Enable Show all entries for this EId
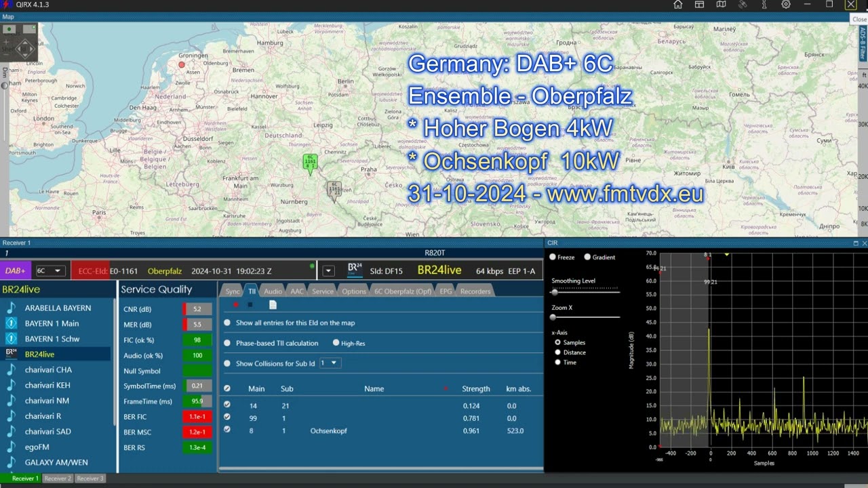This screenshot has width=868, height=488. click(x=227, y=323)
